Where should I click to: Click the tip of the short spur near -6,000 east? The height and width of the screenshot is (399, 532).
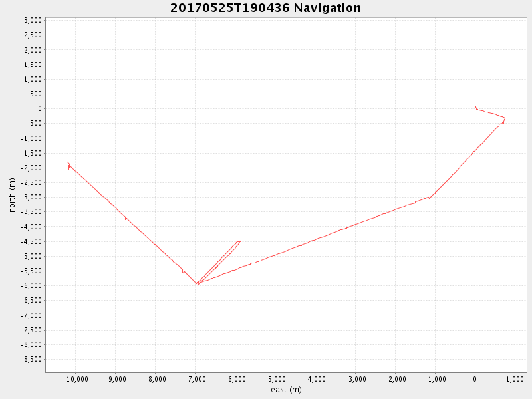[239, 241]
